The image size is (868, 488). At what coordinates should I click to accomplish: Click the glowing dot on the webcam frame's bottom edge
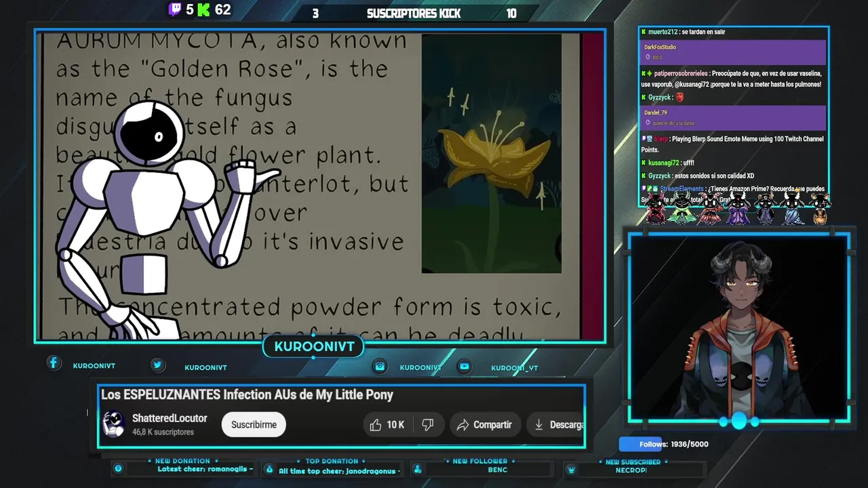coord(738,422)
